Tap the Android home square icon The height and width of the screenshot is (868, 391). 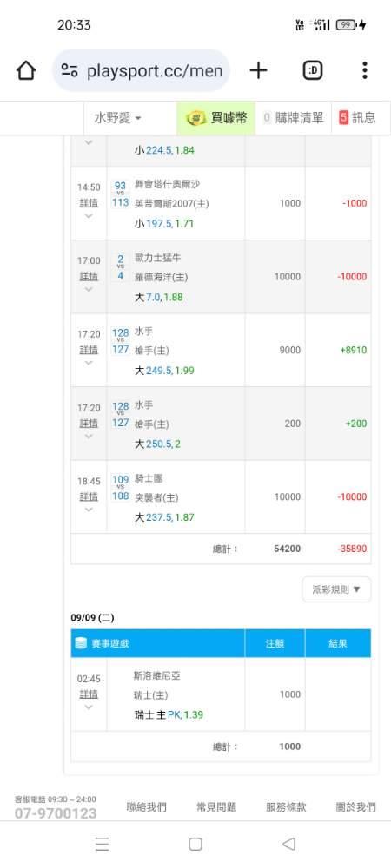tap(195, 844)
